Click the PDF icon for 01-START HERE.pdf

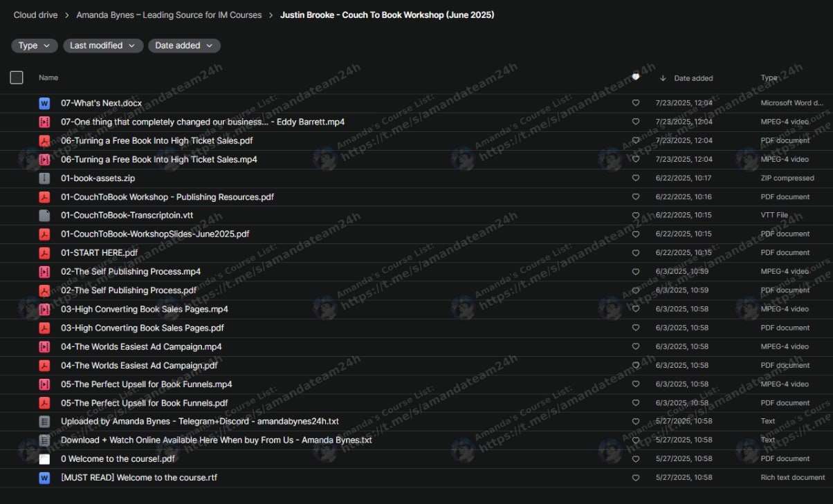tap(44, 253)
